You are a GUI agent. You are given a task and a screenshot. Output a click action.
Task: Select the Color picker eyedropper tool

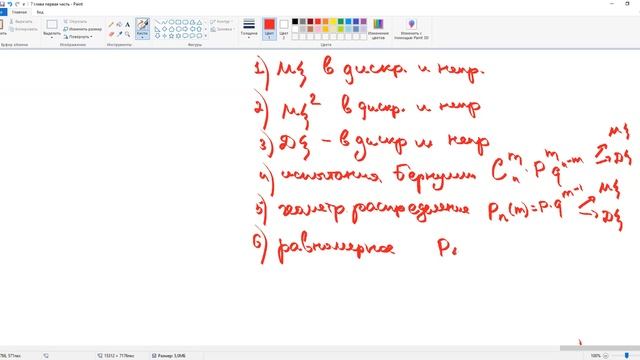pyautogui.click(x=119, y=34)
